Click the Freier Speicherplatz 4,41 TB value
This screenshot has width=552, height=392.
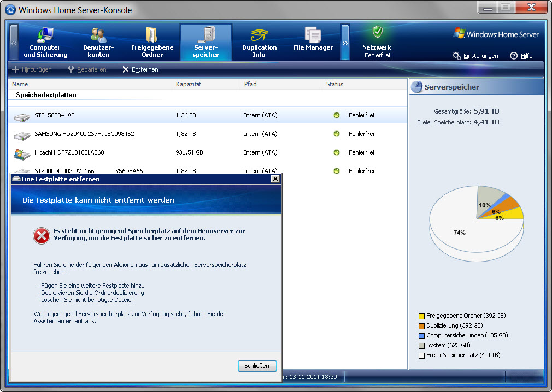[486, 122]
